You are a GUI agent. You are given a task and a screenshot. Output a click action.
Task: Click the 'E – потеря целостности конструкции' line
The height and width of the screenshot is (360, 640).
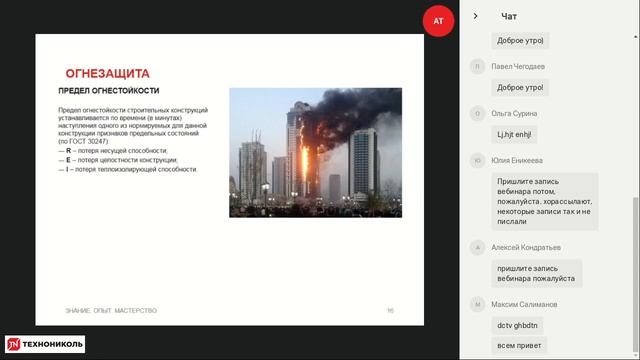tap(118, 160)
